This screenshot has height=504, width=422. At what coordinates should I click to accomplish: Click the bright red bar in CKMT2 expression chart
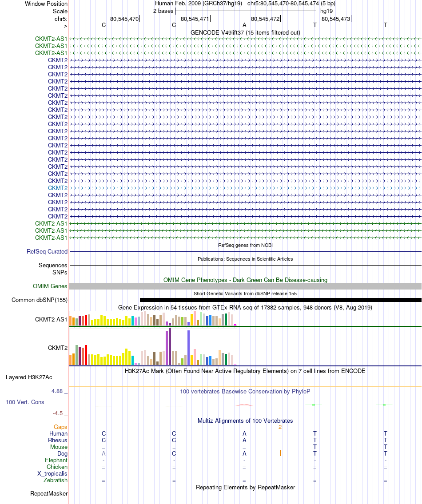coord(86,355)
